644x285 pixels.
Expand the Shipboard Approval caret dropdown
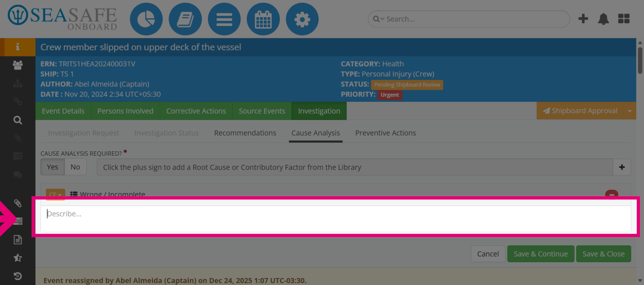tap(630, 111)
